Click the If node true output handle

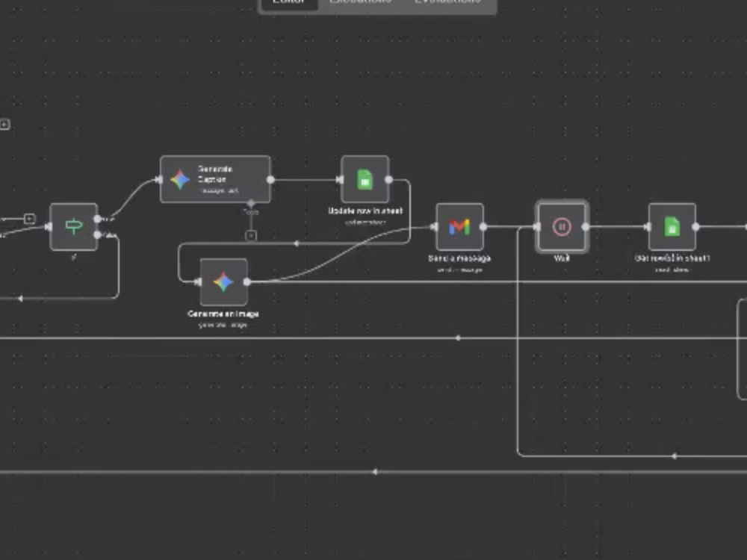[98, 219]
